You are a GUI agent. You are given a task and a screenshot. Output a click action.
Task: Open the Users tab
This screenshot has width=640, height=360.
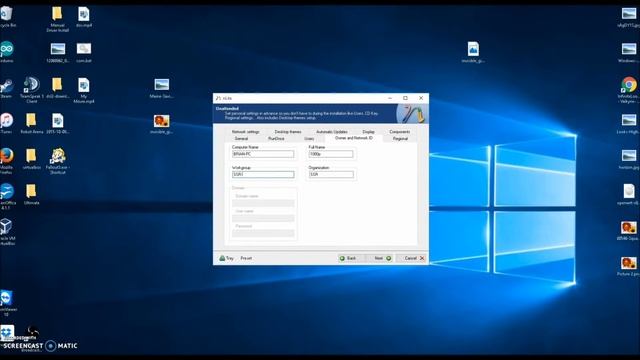coord(309,139)
